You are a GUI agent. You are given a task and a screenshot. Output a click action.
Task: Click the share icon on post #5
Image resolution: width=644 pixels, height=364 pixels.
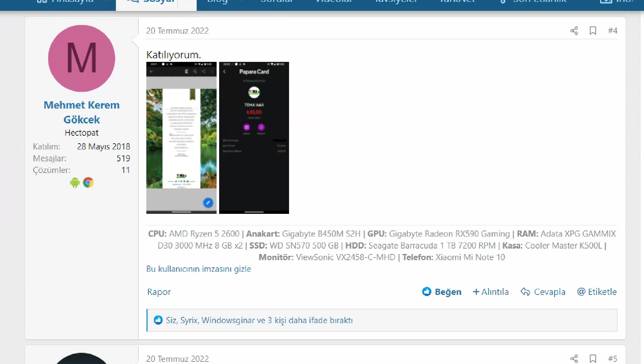point(574,359)
